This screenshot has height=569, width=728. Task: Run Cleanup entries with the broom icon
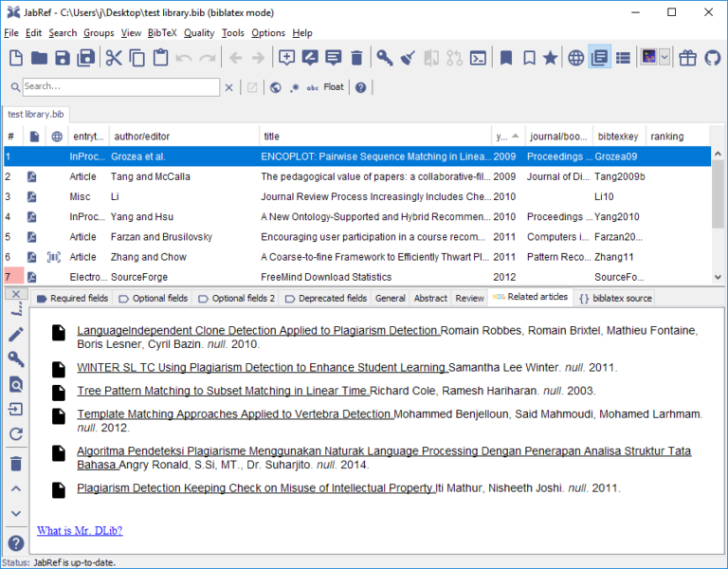[408, 58]
